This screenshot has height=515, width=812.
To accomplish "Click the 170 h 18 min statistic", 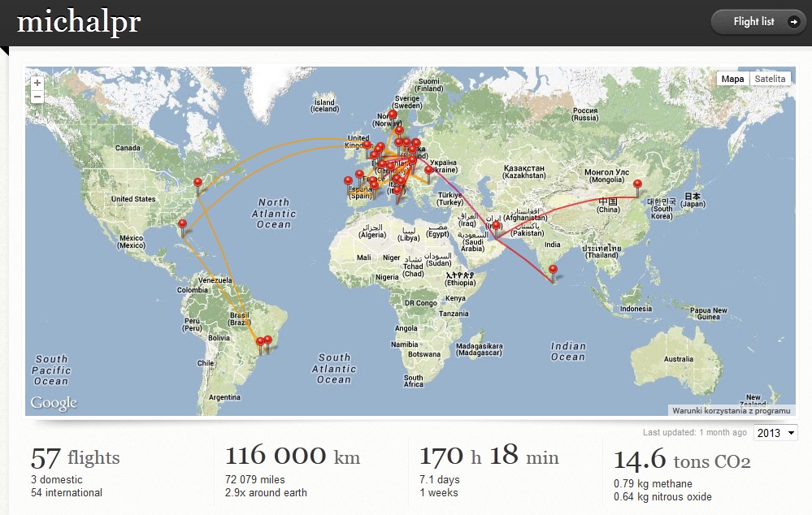I will pyautogui.click(x=489, y=456).
